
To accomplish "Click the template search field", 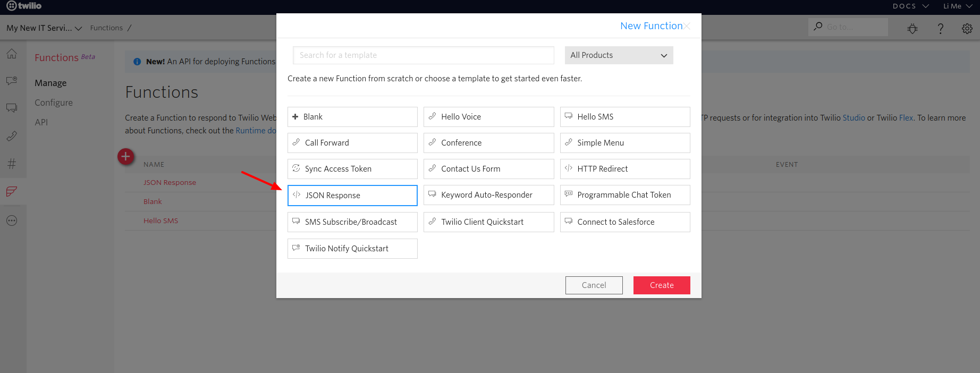I will [x=423, y=55].
